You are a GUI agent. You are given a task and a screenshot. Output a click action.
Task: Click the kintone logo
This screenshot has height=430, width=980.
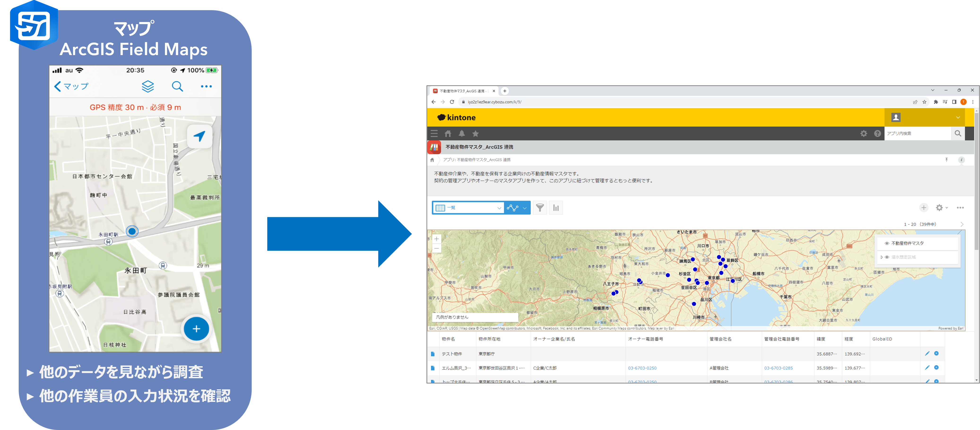456,117
